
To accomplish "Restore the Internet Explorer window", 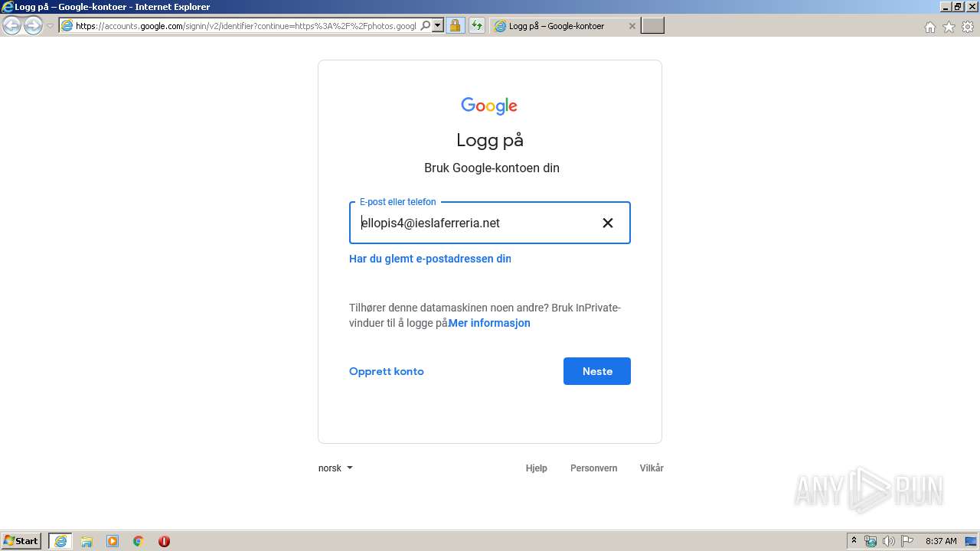I will pyautogui.click(x=958, y=7).
